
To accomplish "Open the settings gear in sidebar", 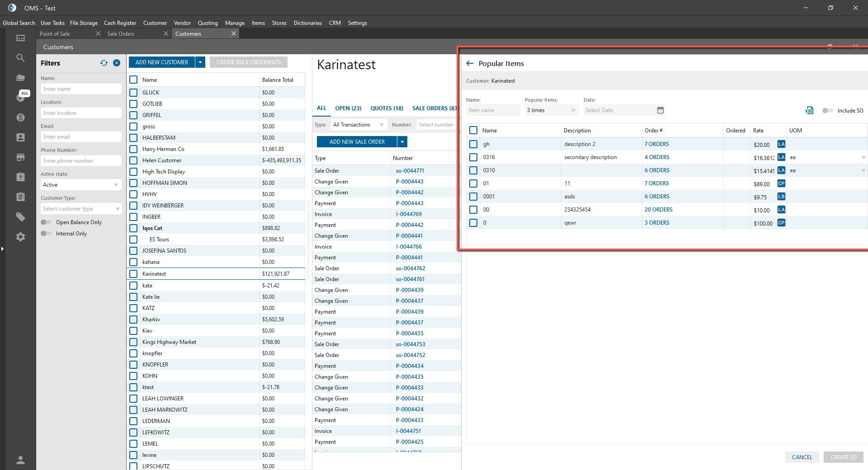I will click(x=20, y=237).
